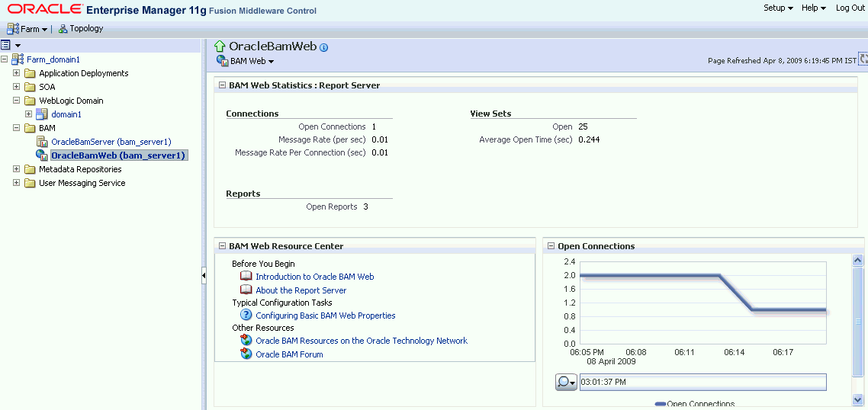868x410 pixels.
Task: Open the chart zoom magnifier dropdown
Action: pos(566,383)
